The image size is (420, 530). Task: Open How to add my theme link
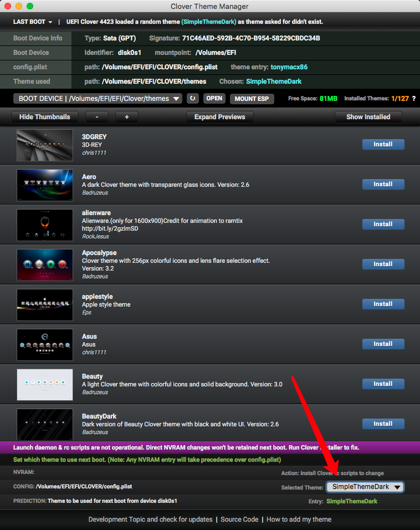click(299, 519)
